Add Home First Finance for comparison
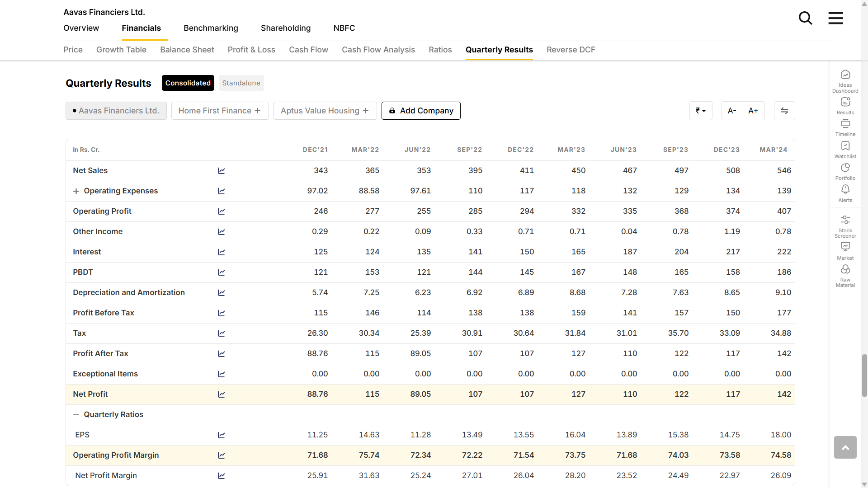This screenshot has height=488, width=868. coord(220,111)
